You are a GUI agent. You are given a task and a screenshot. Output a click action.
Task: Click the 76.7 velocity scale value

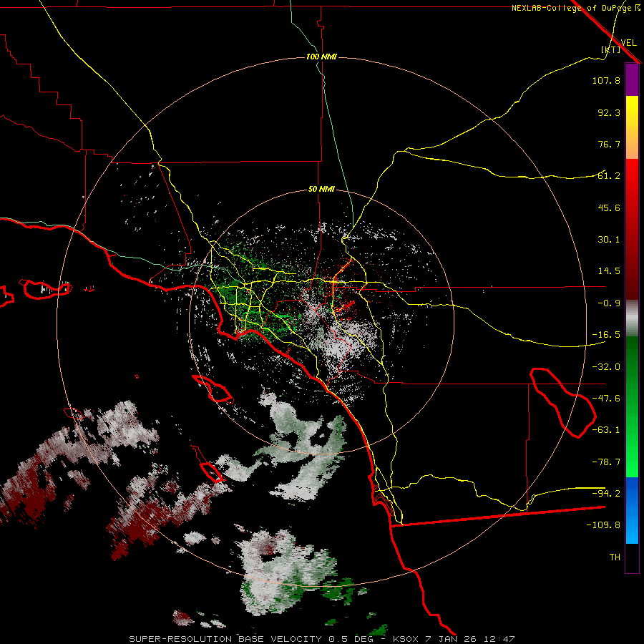coord(609,144)
